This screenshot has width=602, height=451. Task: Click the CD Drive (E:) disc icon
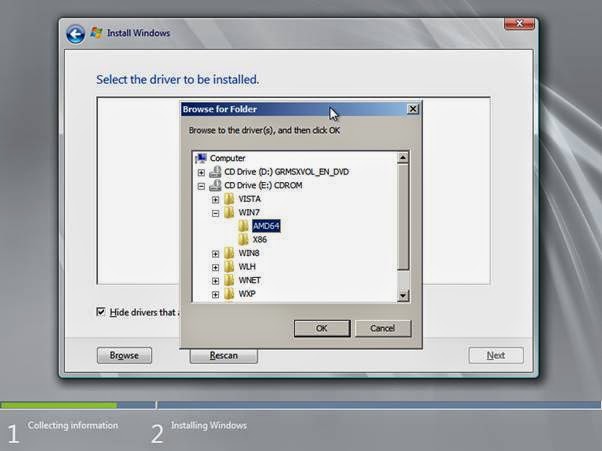(215, 185)
